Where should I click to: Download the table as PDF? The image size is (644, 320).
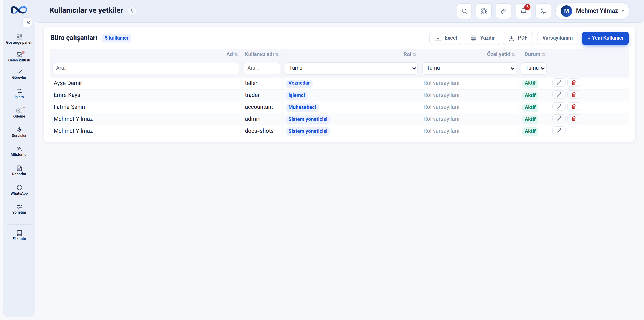[518, 38]
